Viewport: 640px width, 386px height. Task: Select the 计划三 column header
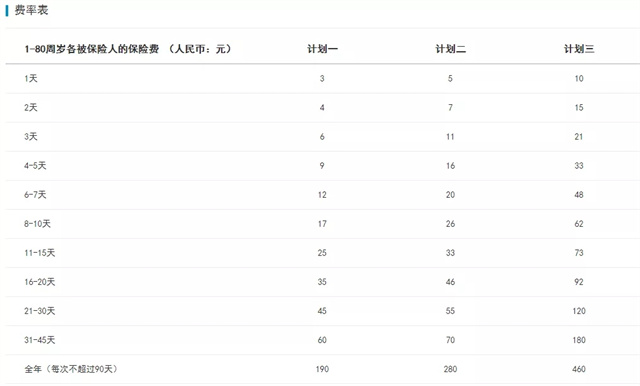[579, 49]
